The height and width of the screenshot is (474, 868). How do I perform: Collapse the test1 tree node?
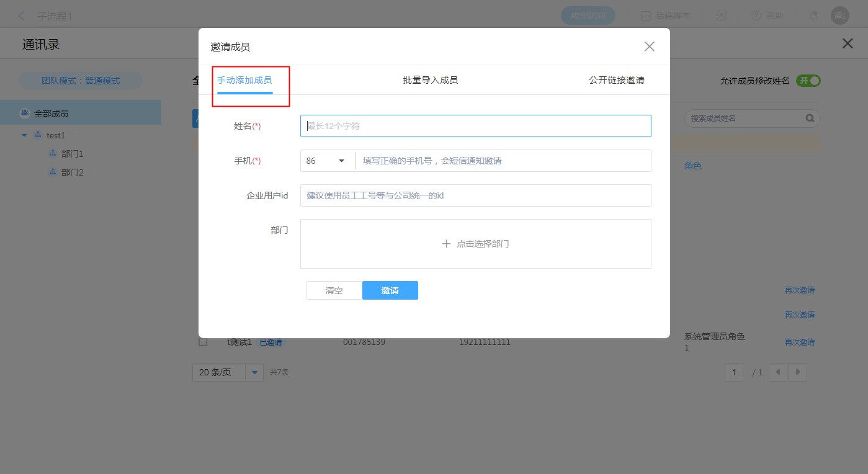24,135
